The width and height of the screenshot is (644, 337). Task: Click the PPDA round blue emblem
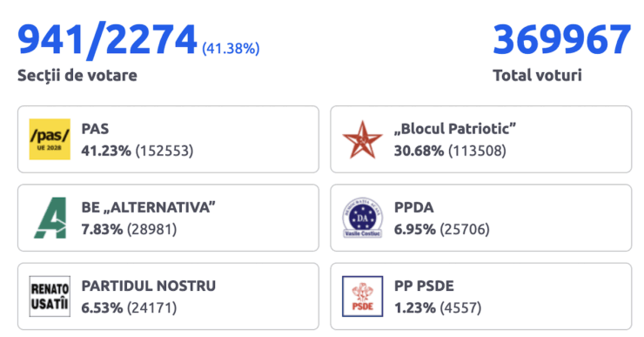[363, 218]
